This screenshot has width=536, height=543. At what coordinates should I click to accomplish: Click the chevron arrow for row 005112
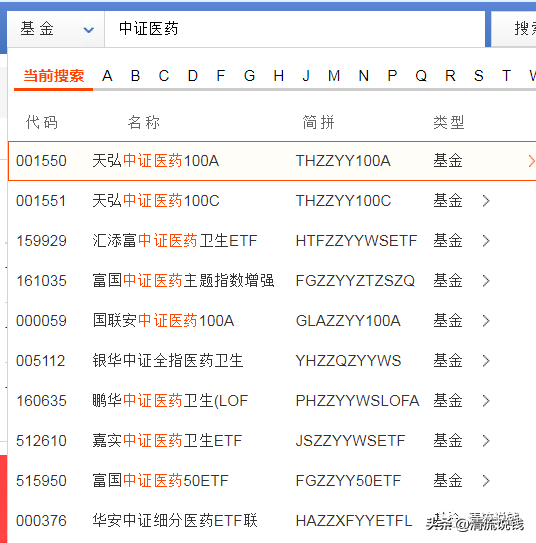[x=486, y=361]
